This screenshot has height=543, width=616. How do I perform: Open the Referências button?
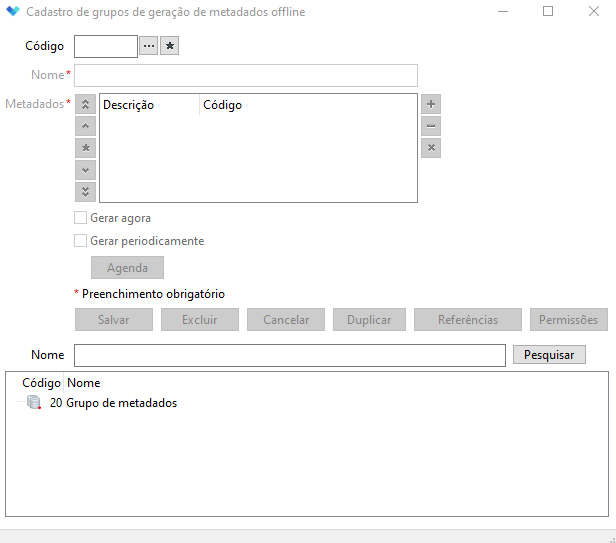coord(468,319)
